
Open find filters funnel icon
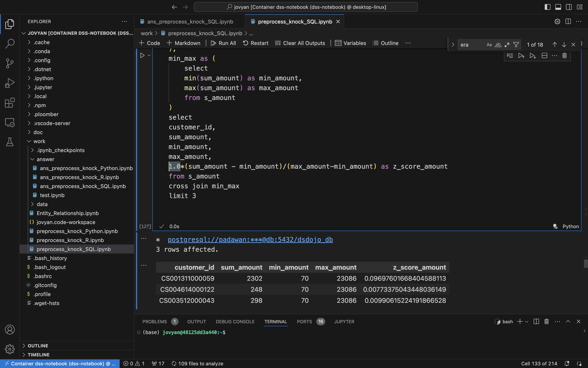pyautogui.click(x=516, y=45)
